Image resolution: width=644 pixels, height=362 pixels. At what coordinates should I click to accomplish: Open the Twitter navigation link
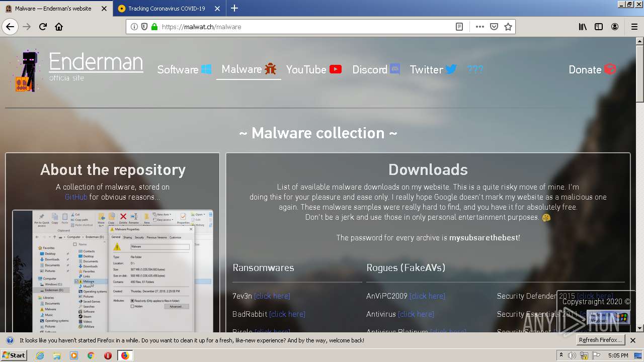433,69
